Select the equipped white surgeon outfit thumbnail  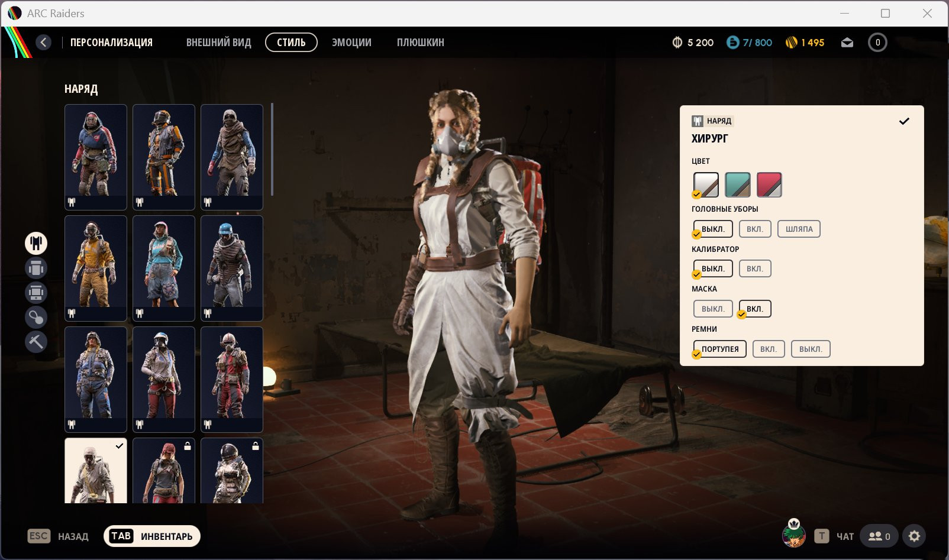[x=96, y=471]
